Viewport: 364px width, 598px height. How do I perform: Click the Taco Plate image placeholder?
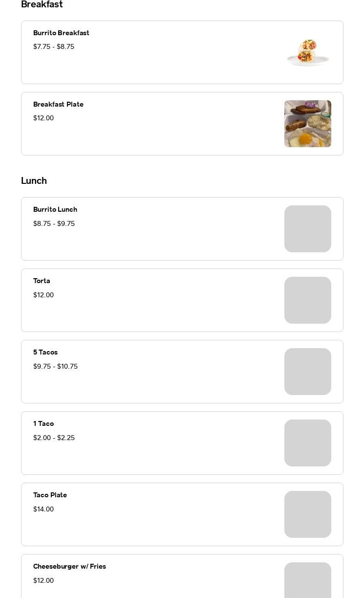coord(307,514)
